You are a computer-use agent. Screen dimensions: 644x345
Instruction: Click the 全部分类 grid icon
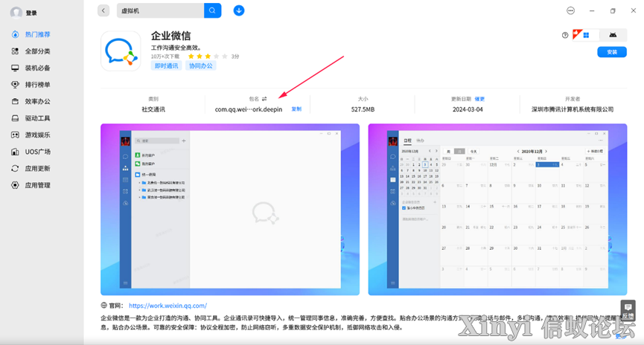coord(15,51)
